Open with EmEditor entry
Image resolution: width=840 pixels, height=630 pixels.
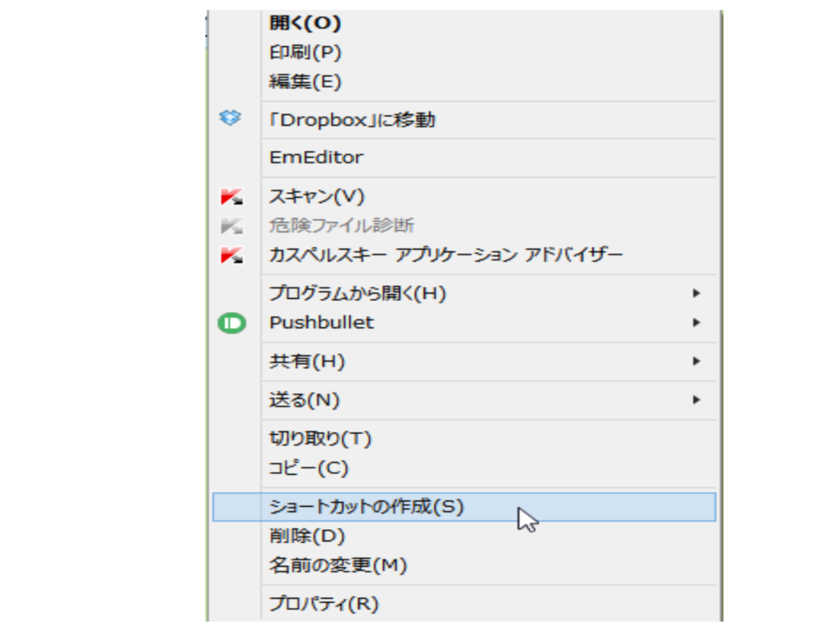click(x=316, y=157)
